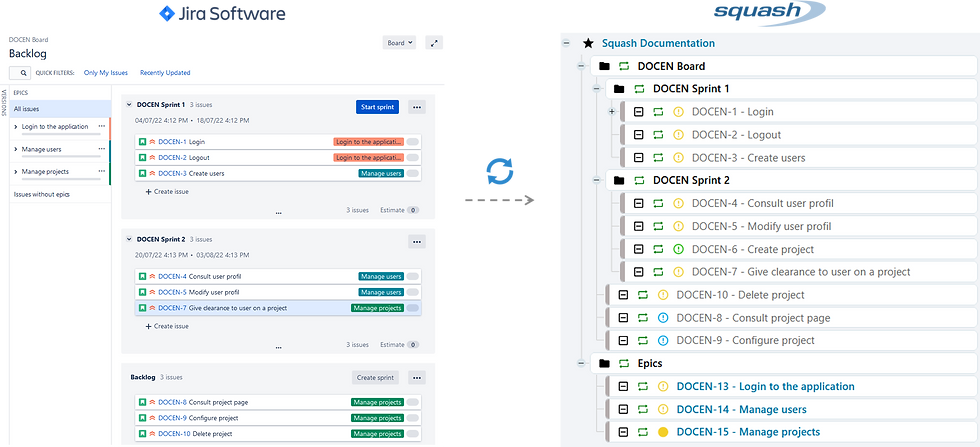The height and width of the screenshot is (447, 980).
Task: Click the Manage users label on DOCEN-3
Action: [381, 173]
